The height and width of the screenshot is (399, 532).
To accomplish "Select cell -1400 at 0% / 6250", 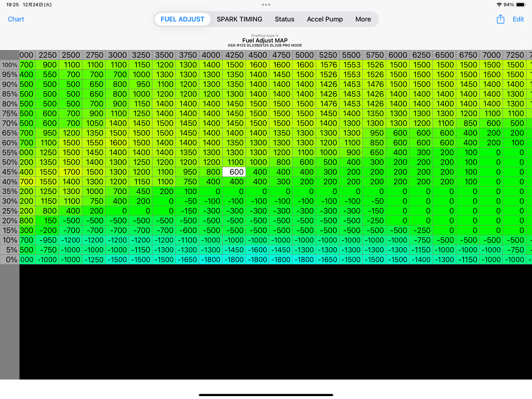I will 421,260.
